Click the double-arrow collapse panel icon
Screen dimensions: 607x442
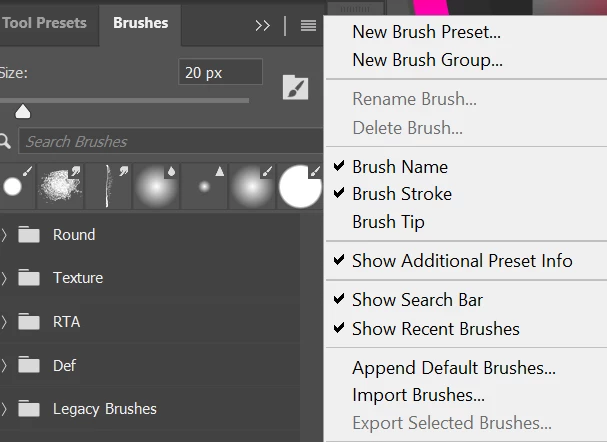262,26
